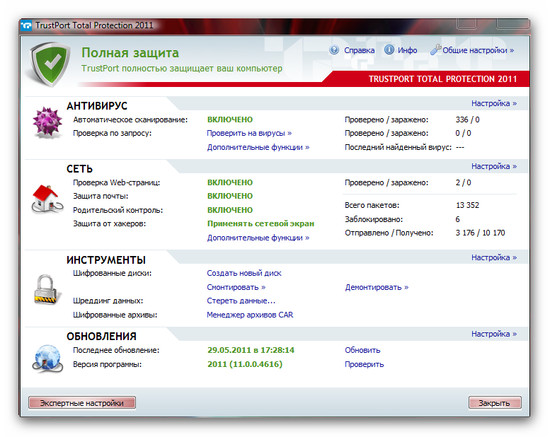The width and height of the screenshot is (550, 437).
Task: Expand Смонтировать » disk options
Action: pos(236,287)
